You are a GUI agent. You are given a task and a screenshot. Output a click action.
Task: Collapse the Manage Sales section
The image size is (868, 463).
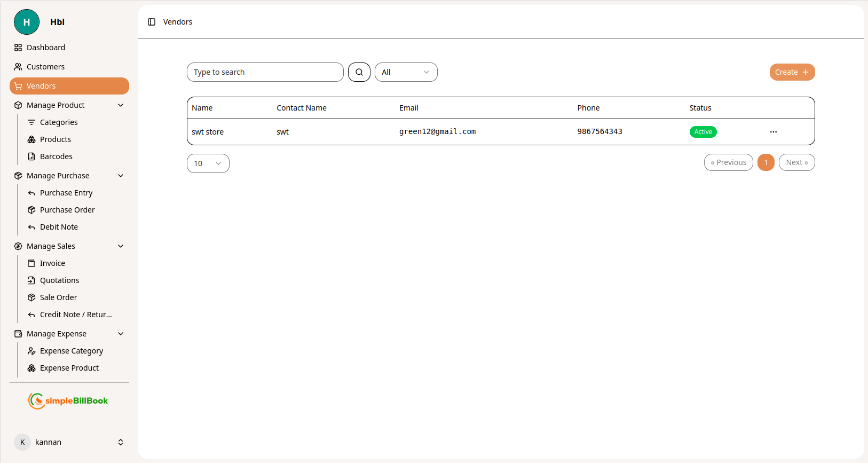(x=121, y=246)
